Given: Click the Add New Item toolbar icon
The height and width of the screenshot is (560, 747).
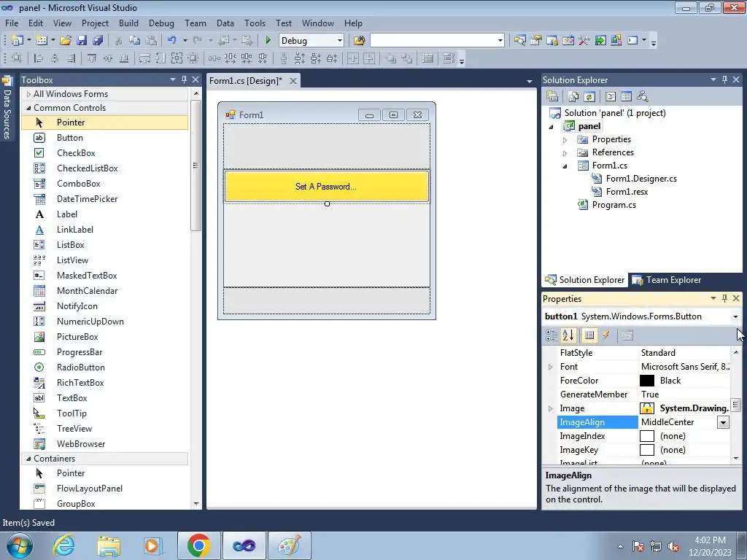Looking at the screenshot, I should tap(42, 41).
